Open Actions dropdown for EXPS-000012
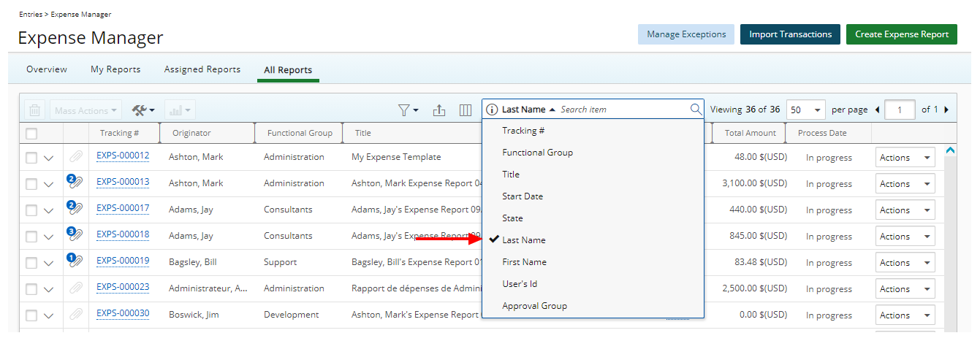This screenshot has height=341, width=980. (905, 158)
